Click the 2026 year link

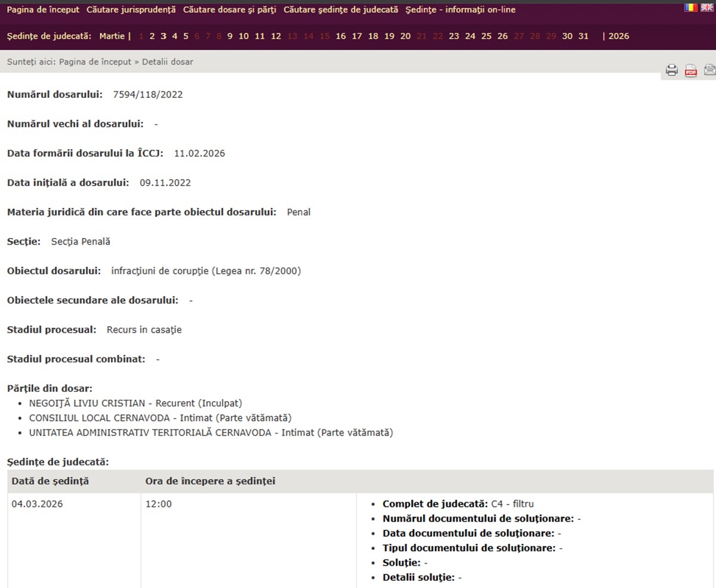click(x=619, y=36)
